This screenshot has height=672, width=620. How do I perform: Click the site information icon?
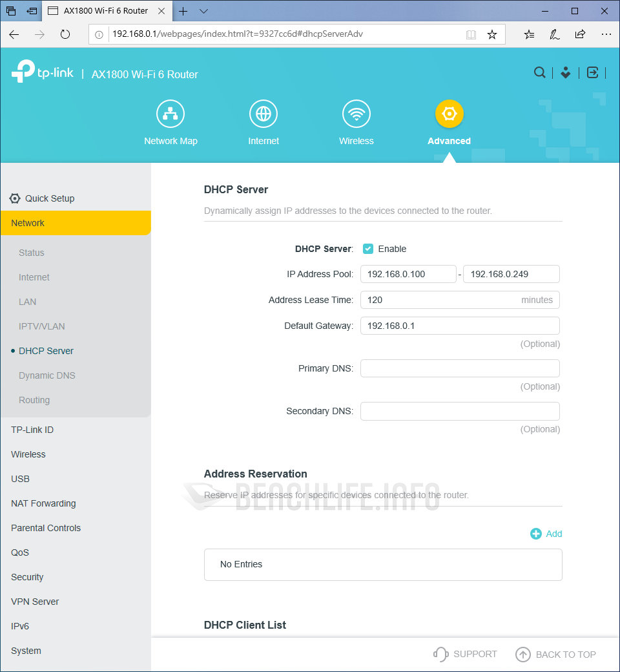coord(99,35)
